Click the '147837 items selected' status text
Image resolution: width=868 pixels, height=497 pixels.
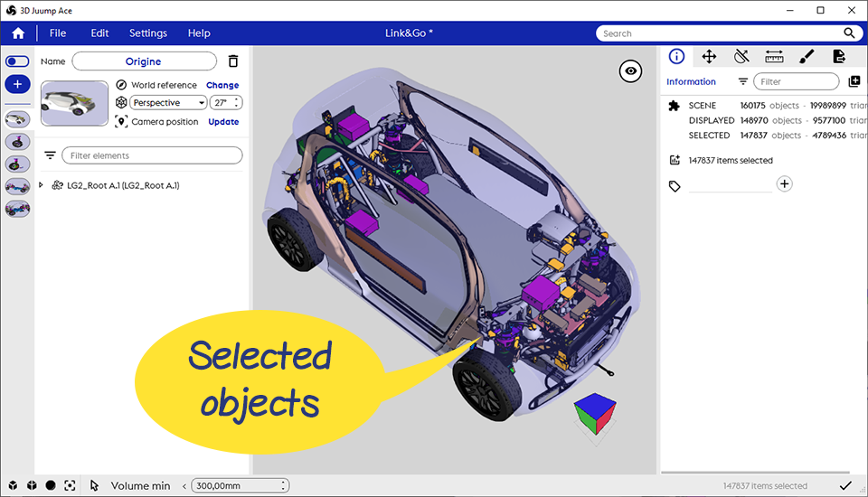(765, 486)
